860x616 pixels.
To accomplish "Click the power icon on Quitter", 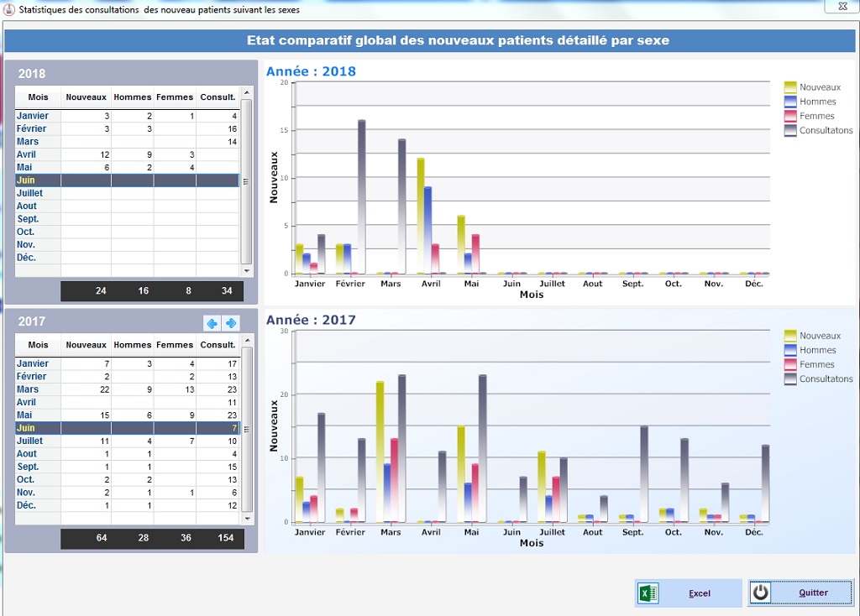I will (x=761, y=593).
